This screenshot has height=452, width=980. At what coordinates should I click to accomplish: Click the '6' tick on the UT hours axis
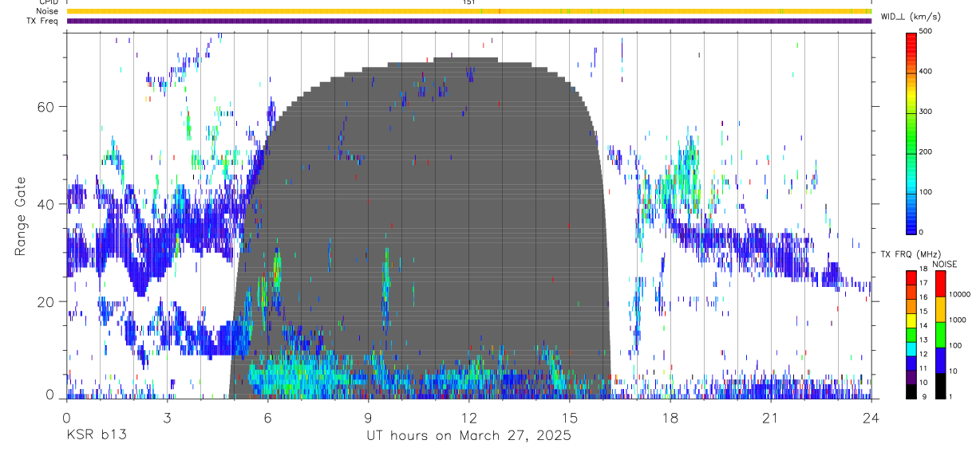click(268, 417)
